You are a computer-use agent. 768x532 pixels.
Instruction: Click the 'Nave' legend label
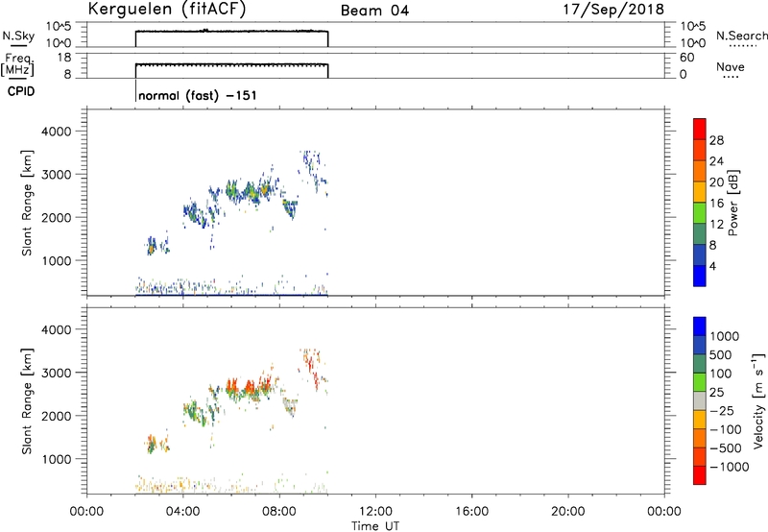coord(731,67)
